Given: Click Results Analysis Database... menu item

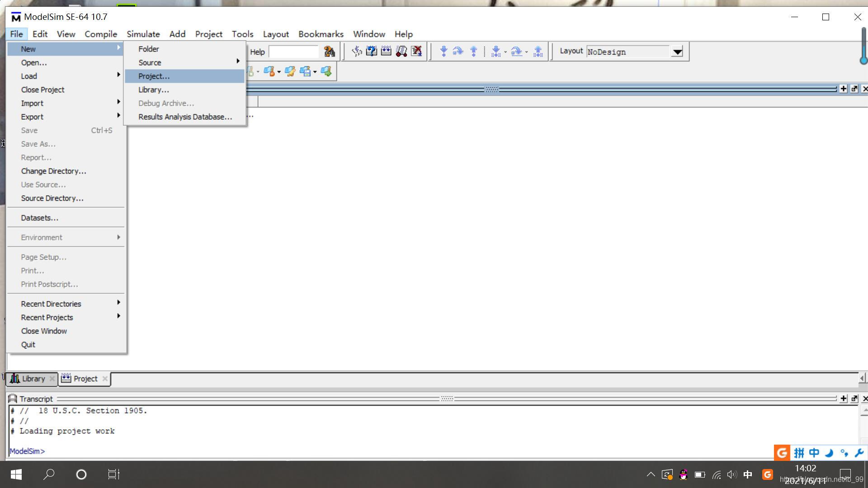Looking at the screenshot, I should pos(185,116).
